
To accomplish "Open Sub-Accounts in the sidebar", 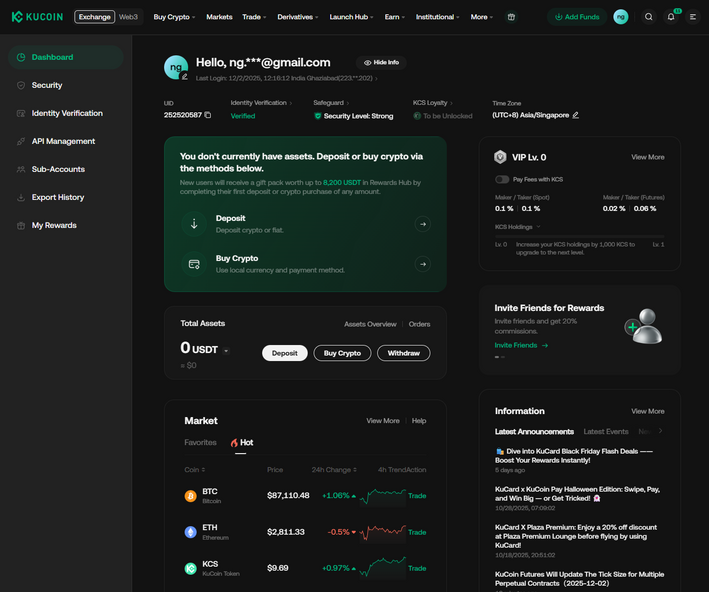I will 66,169.
